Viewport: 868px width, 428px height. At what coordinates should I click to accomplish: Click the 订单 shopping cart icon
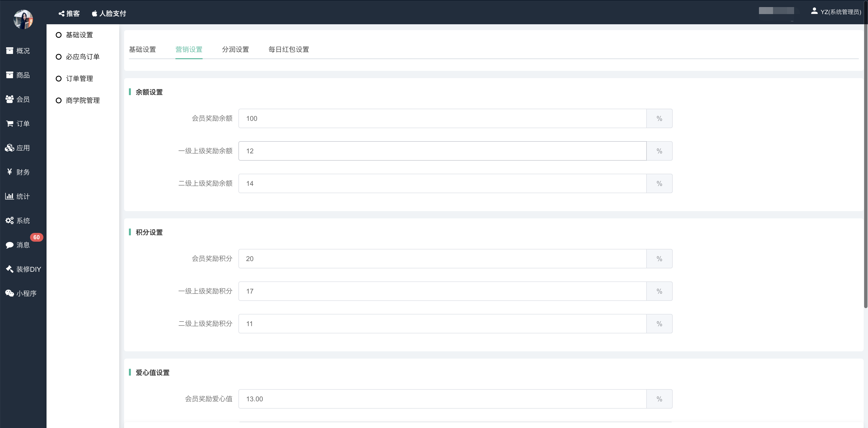10,123
